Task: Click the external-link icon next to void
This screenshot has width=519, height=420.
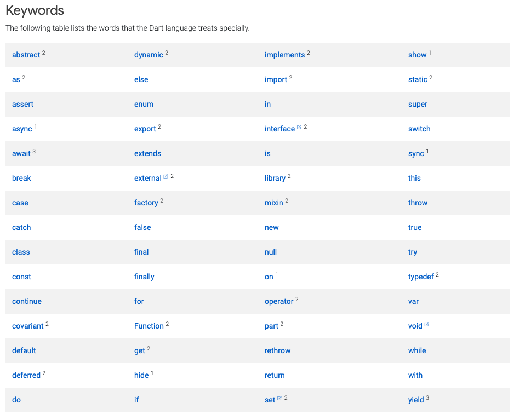Action: pyautogui.click(x=426, y=324)
